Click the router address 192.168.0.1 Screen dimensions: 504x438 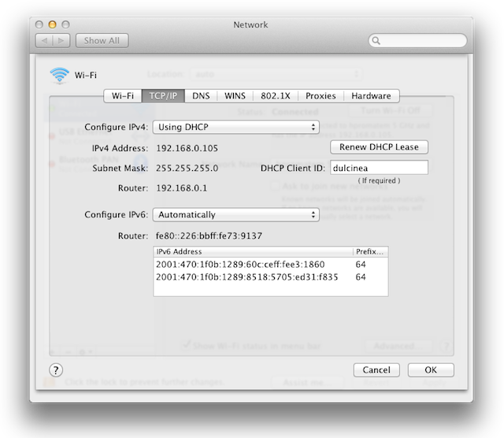(182, 188)
